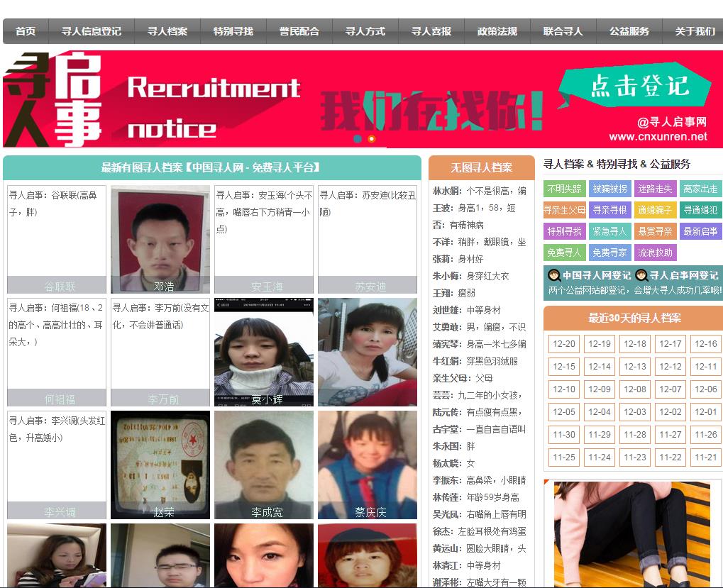This screenshot has width=723, height=588.
Task: Click the 最新有图寻人档案 section header
Action: click(x=211, y=167)
